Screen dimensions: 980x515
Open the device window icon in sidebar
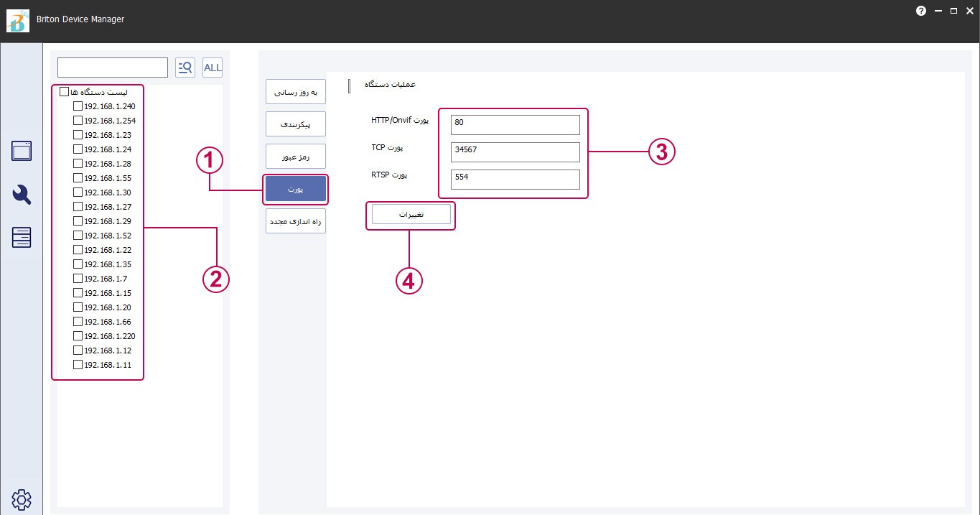[22, 151]
